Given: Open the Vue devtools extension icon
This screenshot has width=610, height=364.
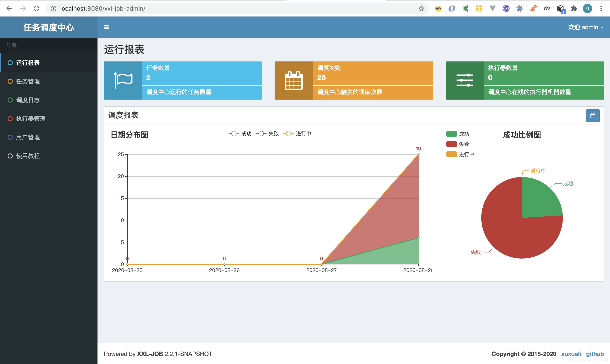Looking at the screenshot, I should pyautogui.click(x=492, y=9).
